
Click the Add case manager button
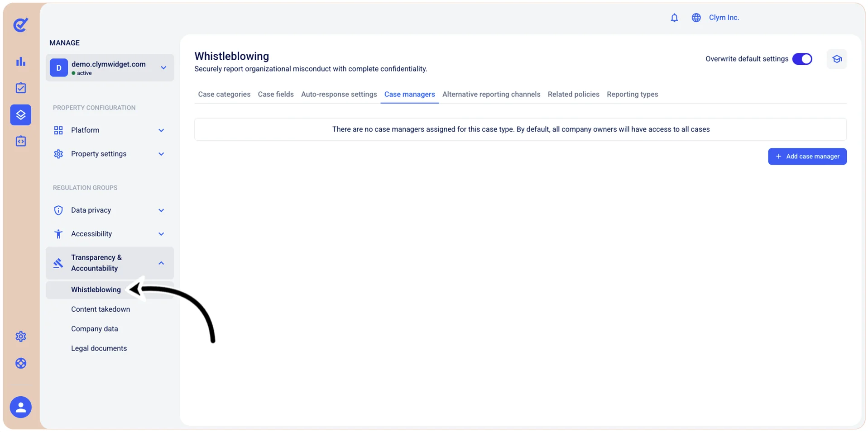807,157
